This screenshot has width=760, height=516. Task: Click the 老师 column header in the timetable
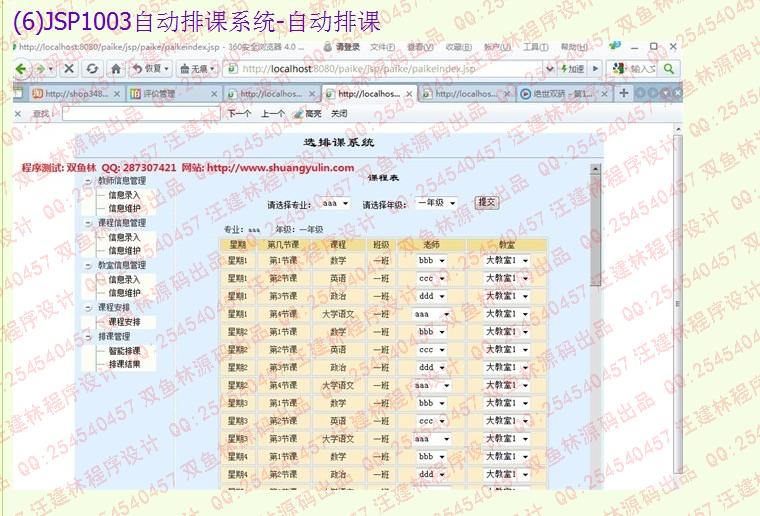point(431,245)
